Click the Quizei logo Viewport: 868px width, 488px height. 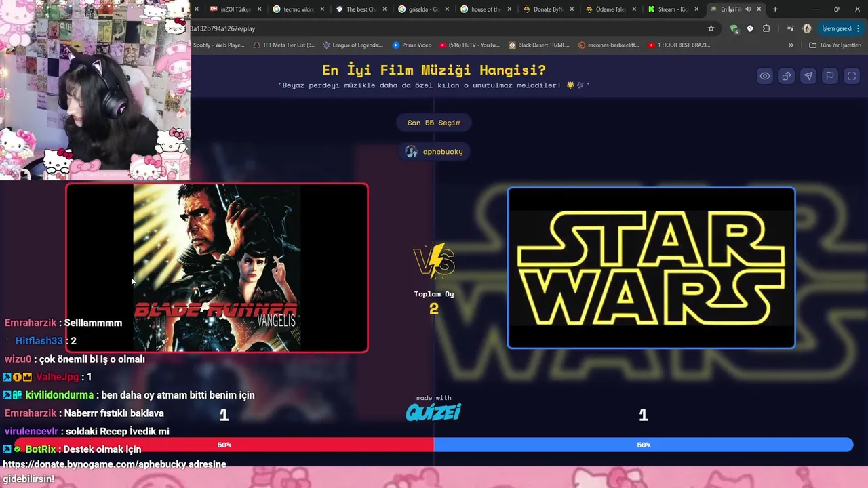pos(433,412)
